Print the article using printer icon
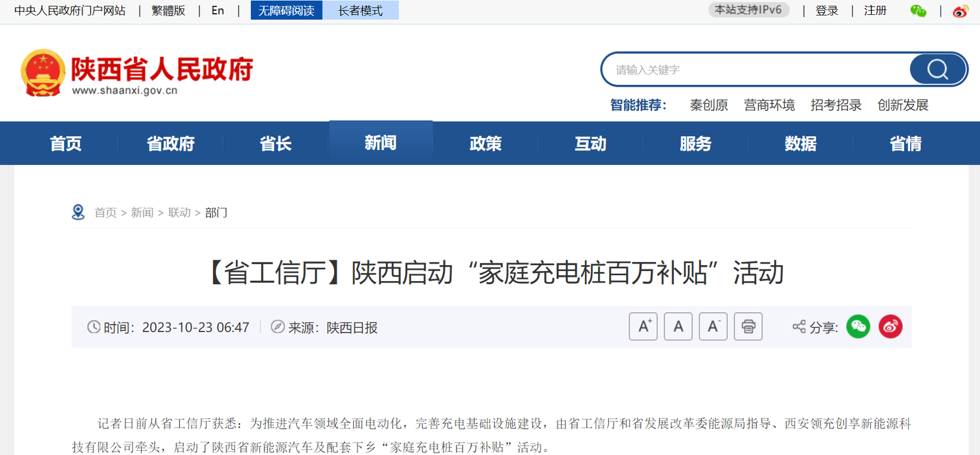This screenshot has height=455, width=980. pyautogui.click(x=748, y=327)
